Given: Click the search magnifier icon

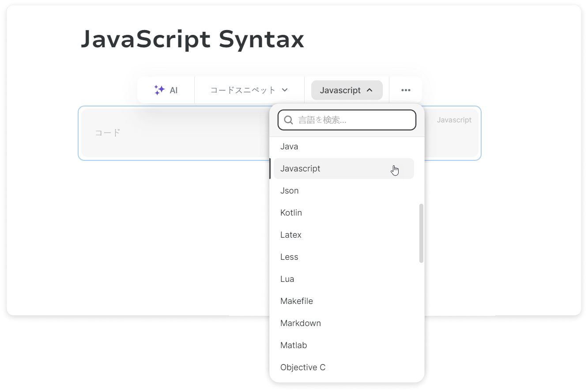Looking at the screenshot, I should click(289, 120).
